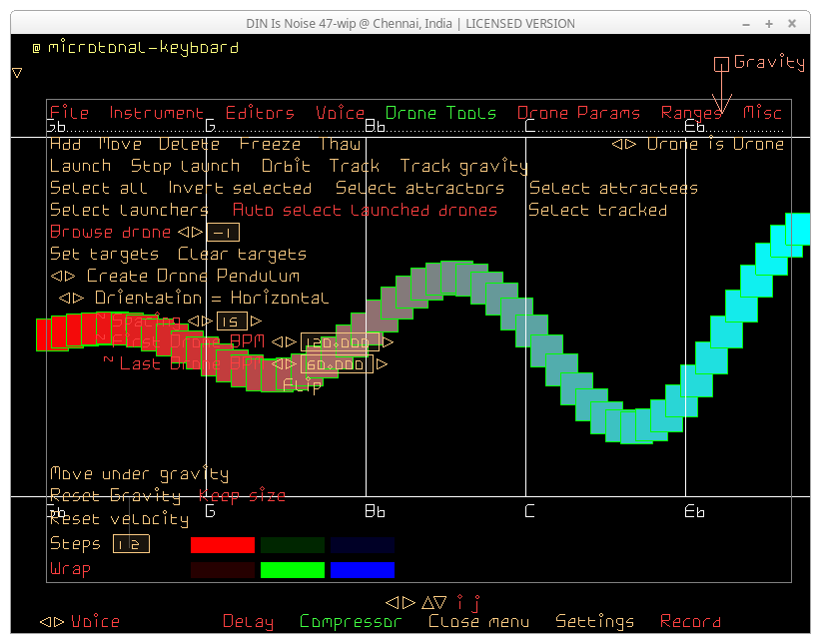Click the Browse drone arrows
The height and width of the screenshot is (644, 821).
click(x=190, y=233)
